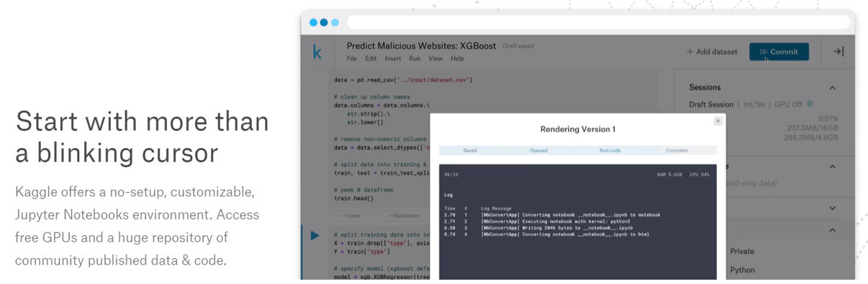The width and height of the screenshot is (868, 284).
Task: Open the Run menu
Action: (415, 58)
